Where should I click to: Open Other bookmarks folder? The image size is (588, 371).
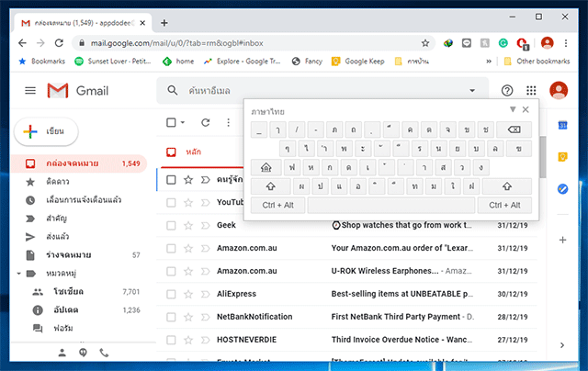click(x=537, y=62)
